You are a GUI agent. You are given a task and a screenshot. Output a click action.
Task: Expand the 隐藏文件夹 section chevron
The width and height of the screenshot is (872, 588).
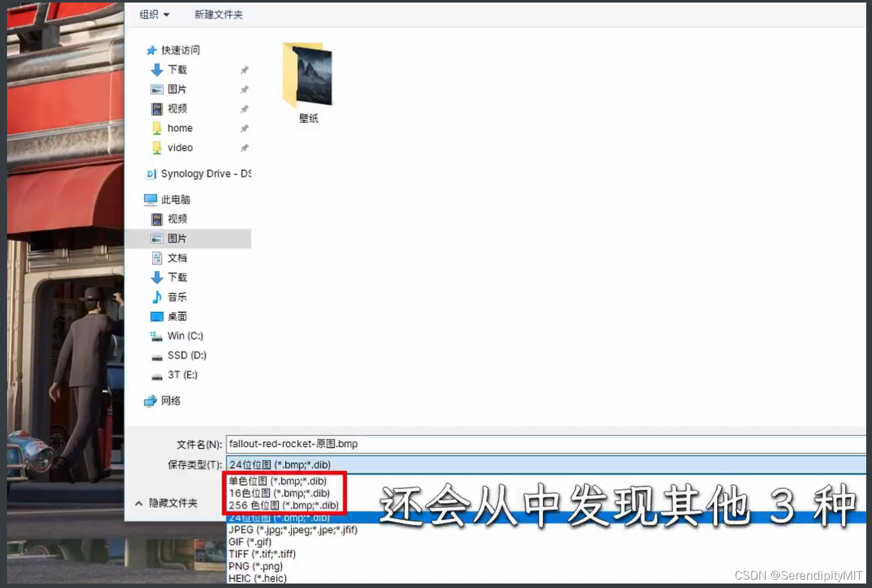tap(139, 503)
